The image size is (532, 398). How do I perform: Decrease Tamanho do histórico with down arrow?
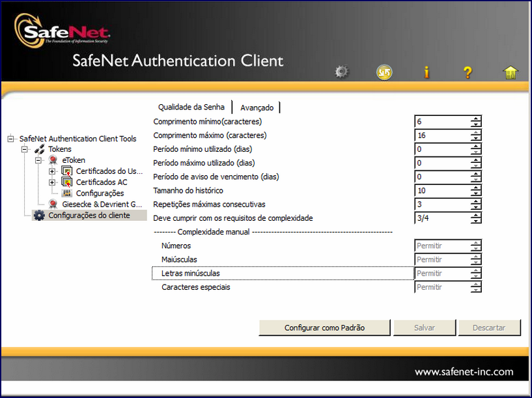[476, 193]
